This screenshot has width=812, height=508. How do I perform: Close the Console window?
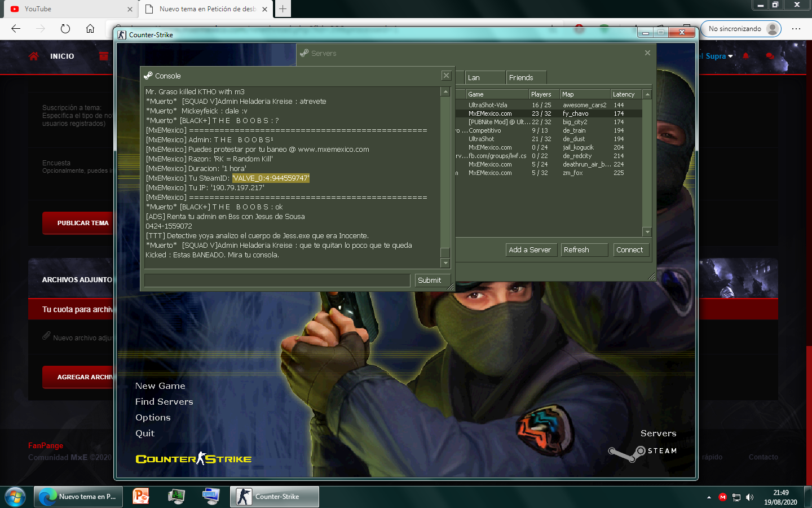coord(446,76)
